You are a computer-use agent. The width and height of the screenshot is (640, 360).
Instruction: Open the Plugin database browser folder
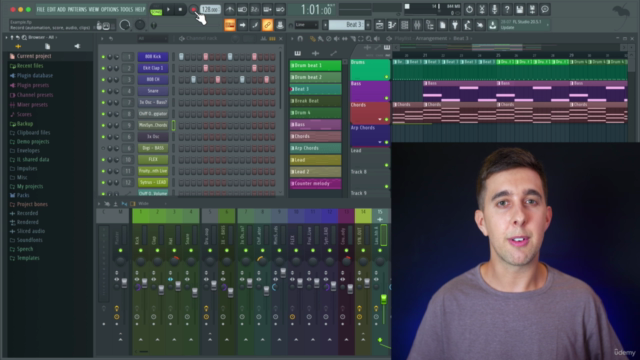coord(35,76)
